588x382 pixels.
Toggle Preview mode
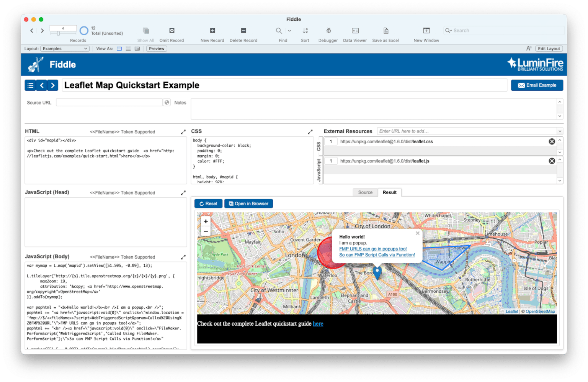[156, 49]
